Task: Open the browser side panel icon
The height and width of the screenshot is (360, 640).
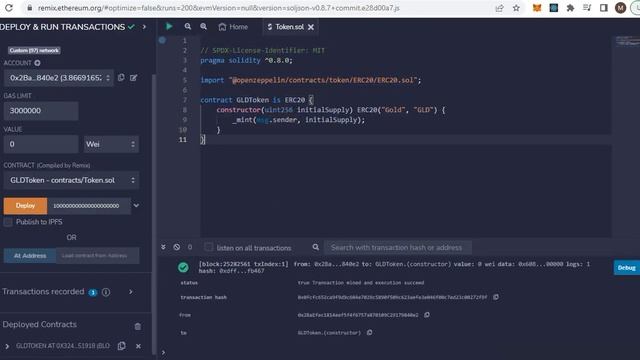Action: [604, 8]
